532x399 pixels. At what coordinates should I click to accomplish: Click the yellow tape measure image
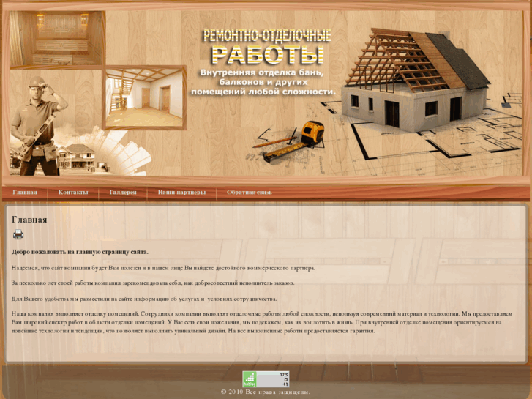tap(294, 141)
